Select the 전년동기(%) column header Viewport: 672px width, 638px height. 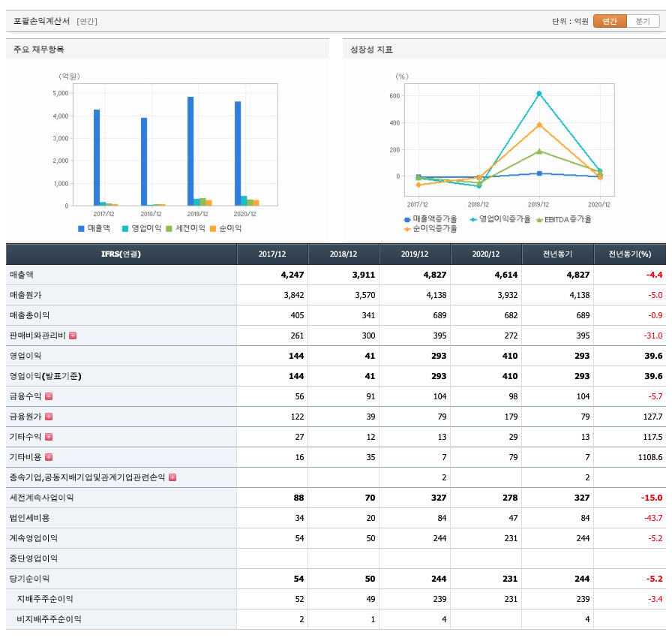coord(630,254)
